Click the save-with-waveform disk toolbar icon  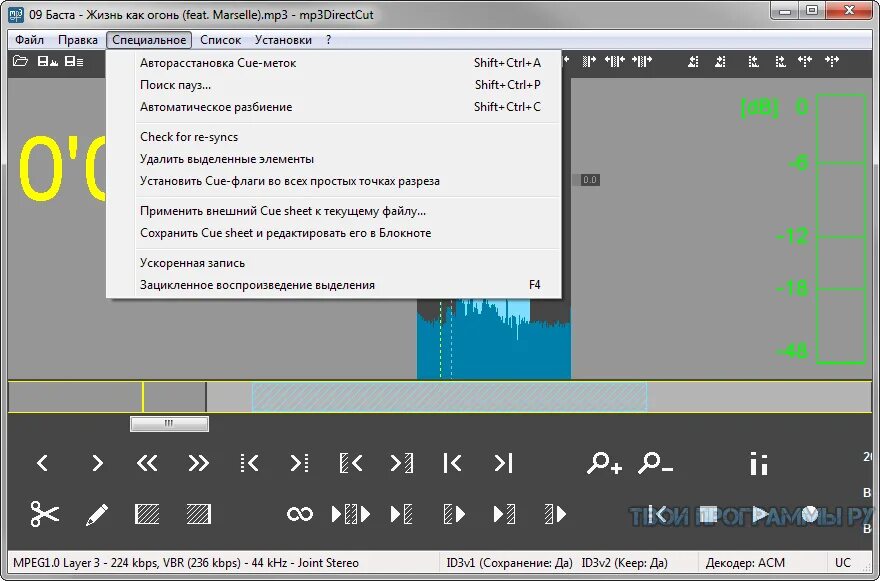tap(47, 61)
